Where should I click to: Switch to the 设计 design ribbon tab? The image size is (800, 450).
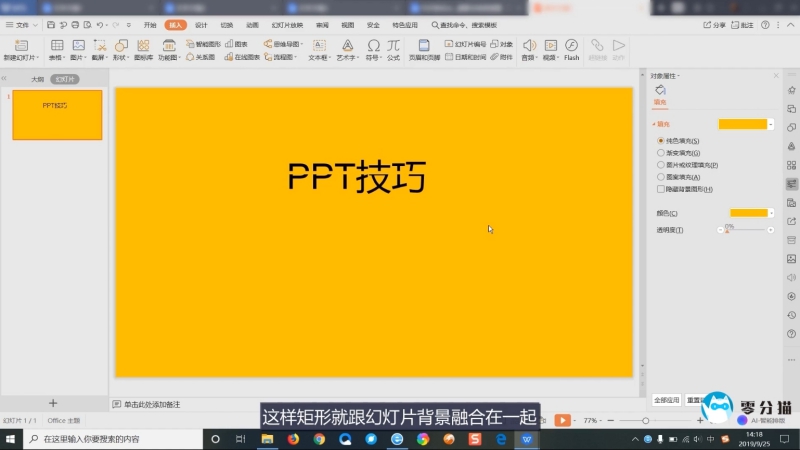[x=201, y=24]
